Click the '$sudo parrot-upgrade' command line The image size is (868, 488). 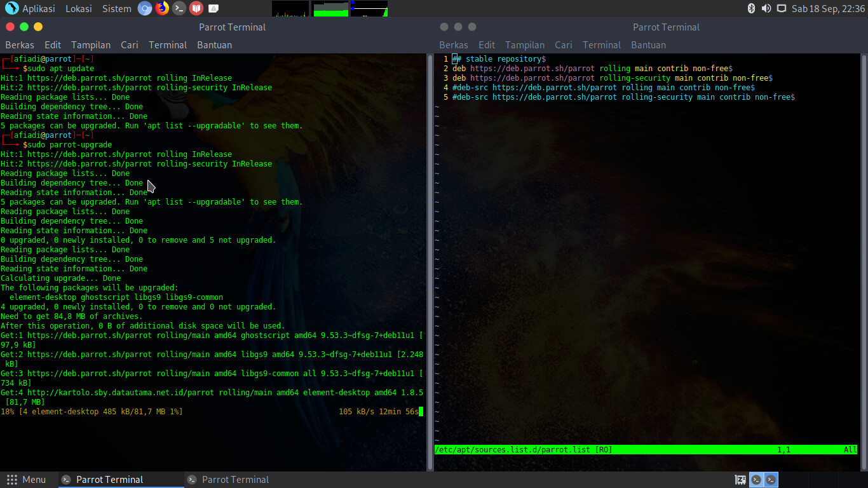(67, 145)
